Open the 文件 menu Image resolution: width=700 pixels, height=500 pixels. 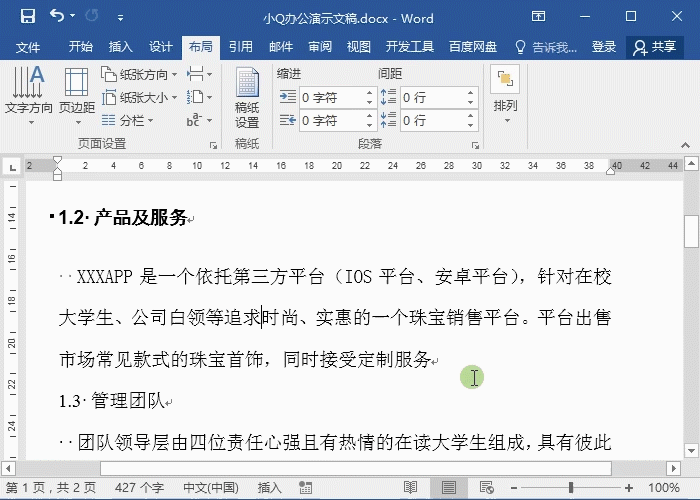(28, 47)
